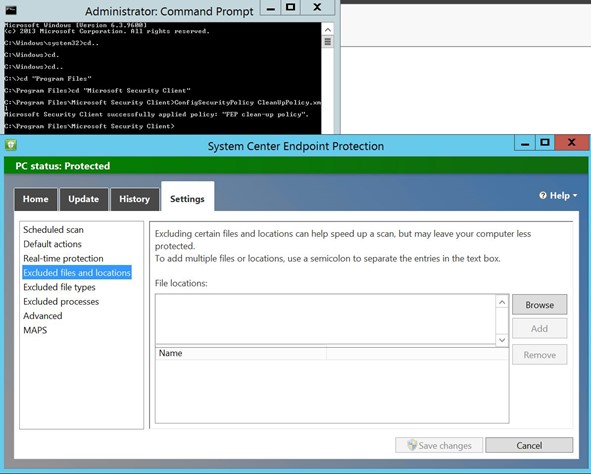Select Real-time protection setting
This screenshot has height=474, width=591.
pos(63,258)
